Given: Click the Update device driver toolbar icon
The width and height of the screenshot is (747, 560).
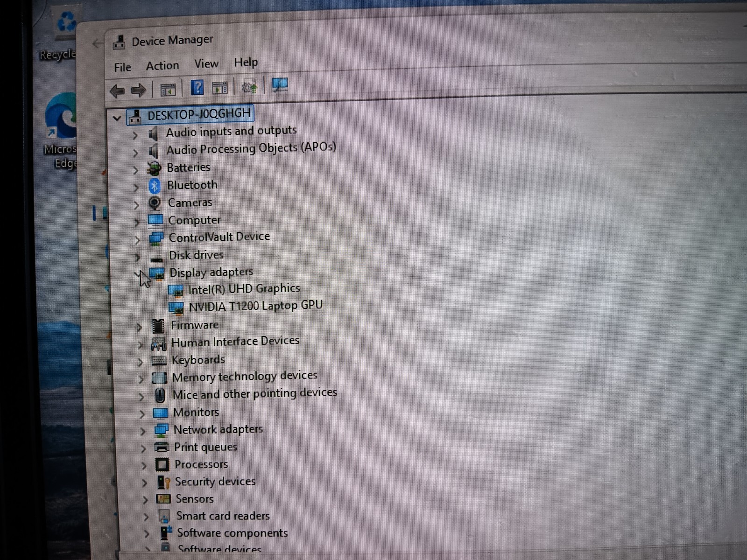Looking at the screenshot, I should point(249,86).
